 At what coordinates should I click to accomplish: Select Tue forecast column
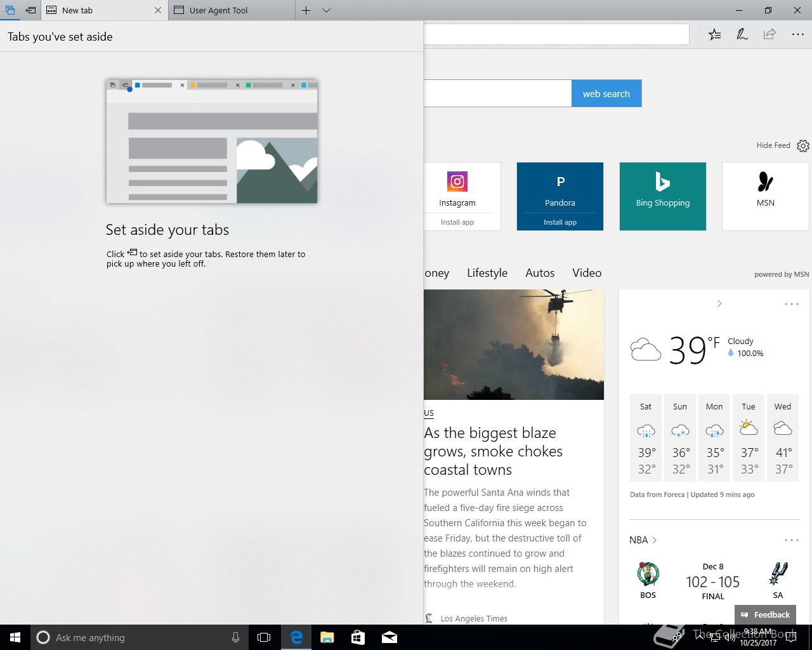749,438
